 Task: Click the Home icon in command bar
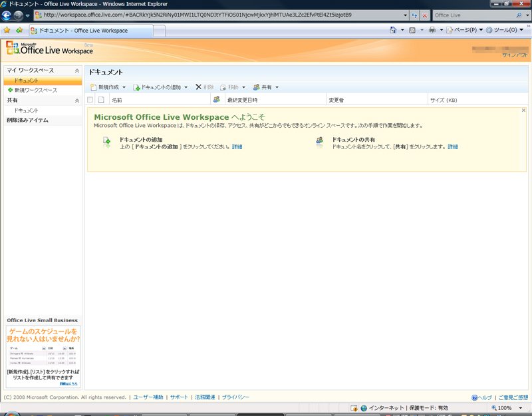(x=393, y=30)
